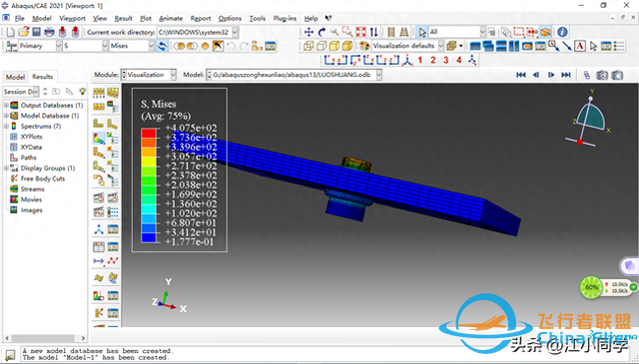This screenshot has height=364, width=639.
Task: Click the Rotate View tool icon
Action: [321, 32]
